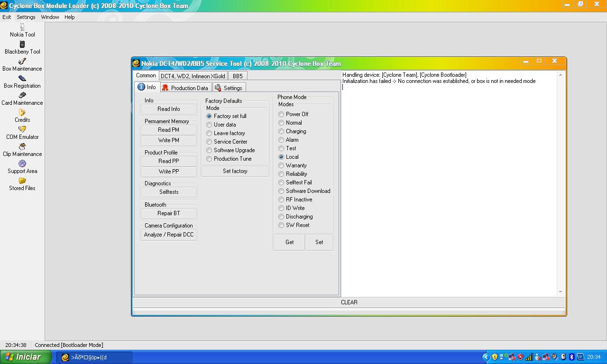Switch to the BB5 tab
607x364 pixels.
click(x=238, y=76)
